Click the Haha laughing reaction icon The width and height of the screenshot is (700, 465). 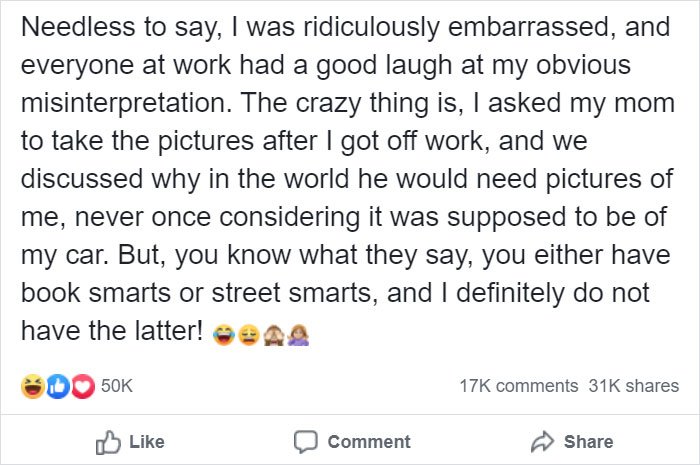pos(33,386)
